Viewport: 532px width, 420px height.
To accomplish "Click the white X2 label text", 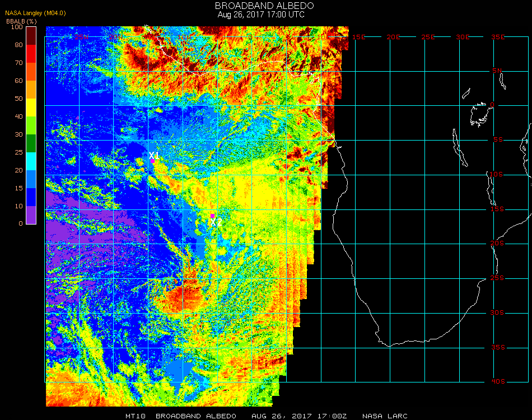I will point(216,222).
